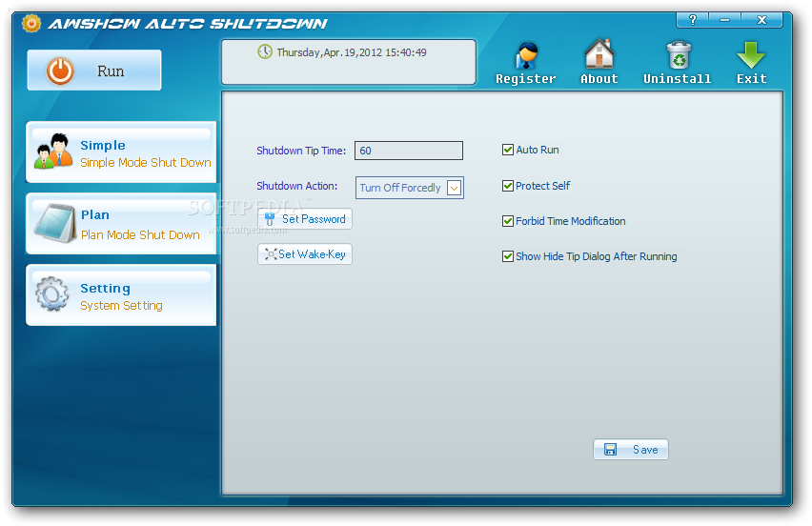Open the About house icon

point(599,54)
